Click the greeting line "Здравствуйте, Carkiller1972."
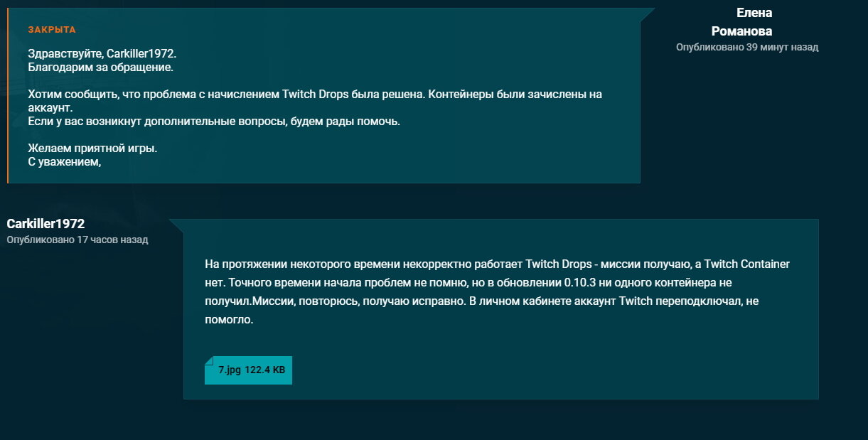Image resolution: width=868 pixels, height=440 pixels. 102,54
